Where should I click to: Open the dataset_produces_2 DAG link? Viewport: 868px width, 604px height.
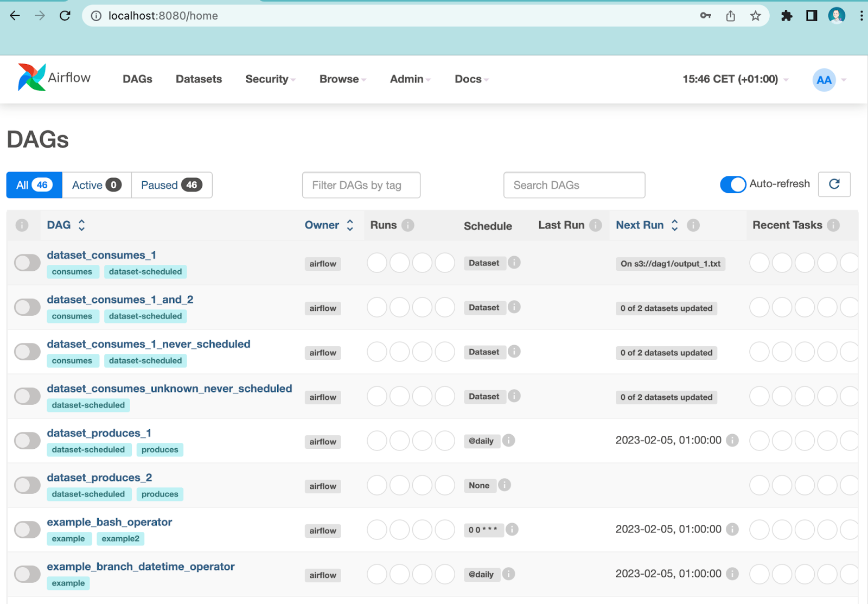click(x=99, y=478)
